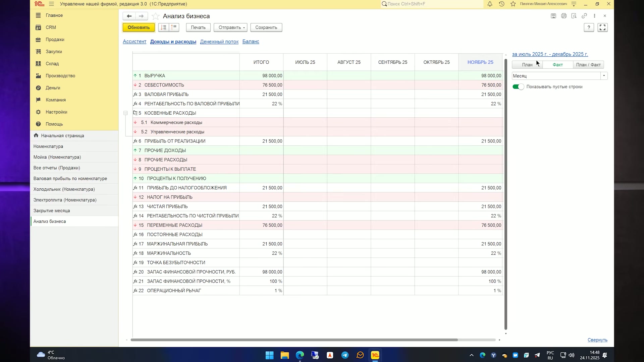Open Деньги section
Screen dimensions: 644x362
coord(53,88)
